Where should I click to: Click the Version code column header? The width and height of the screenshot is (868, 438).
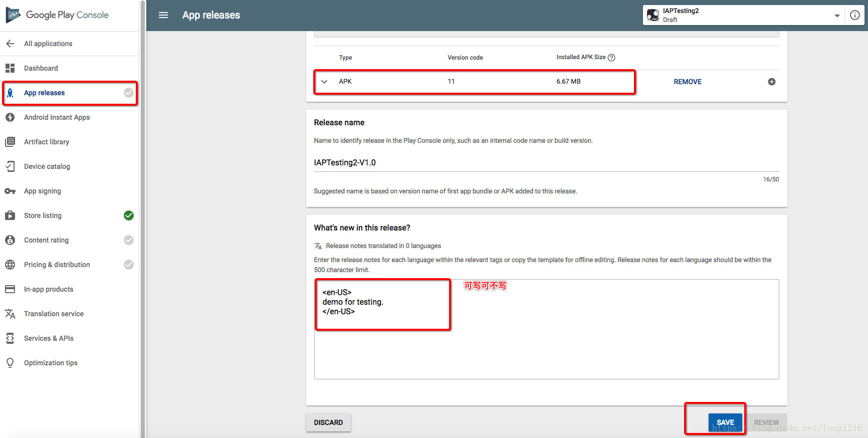pyautogui.click(x=465, y=58)
